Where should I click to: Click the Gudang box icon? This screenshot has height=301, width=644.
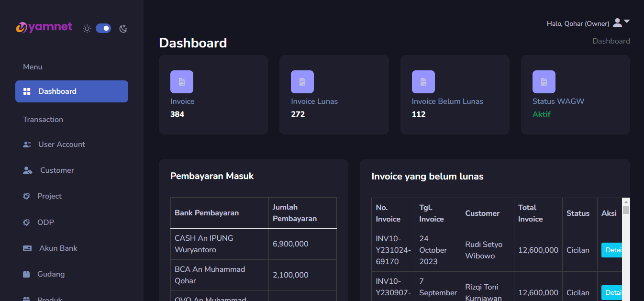[27, 274]
